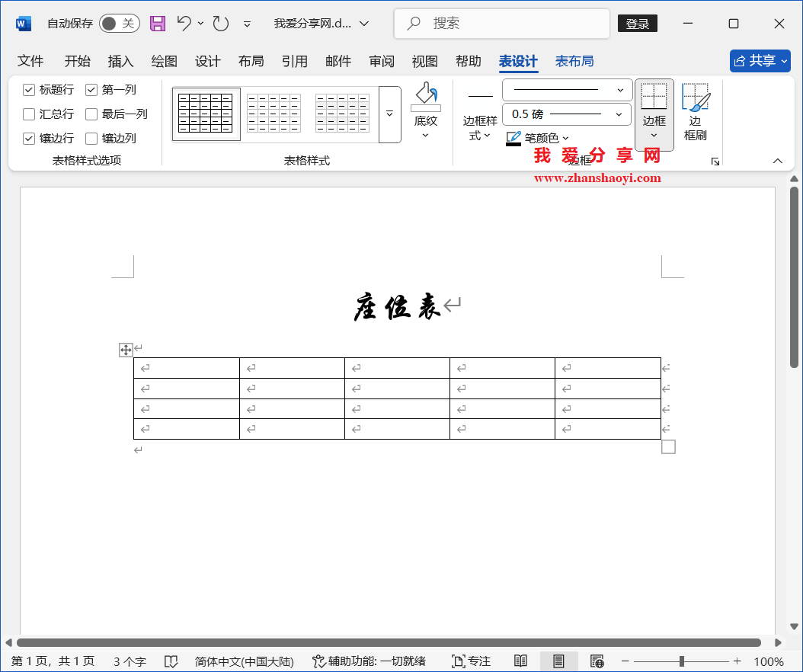The height and width of the screenshot is (672, 803).
Task: Select the 边框刷 border painter tool
Action: tap(696, 111)
